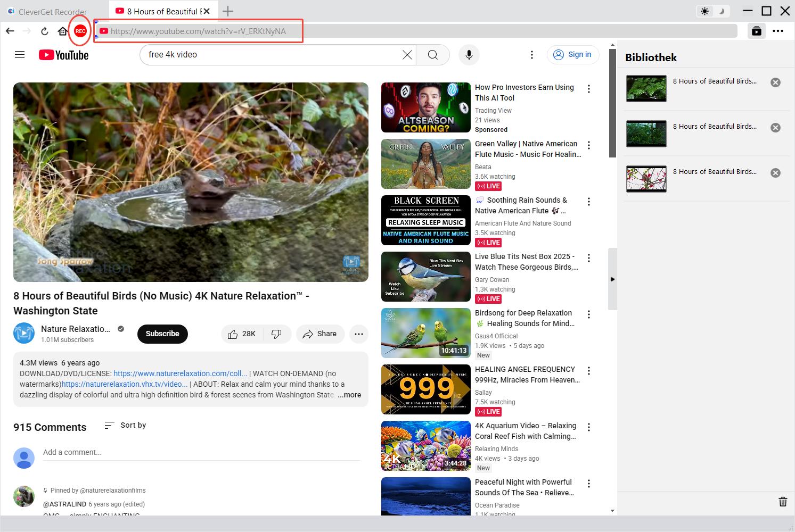Click the page scrollbar down arrow
The width and height of the screenshot is (795, 532).
(x=612, y=511)
